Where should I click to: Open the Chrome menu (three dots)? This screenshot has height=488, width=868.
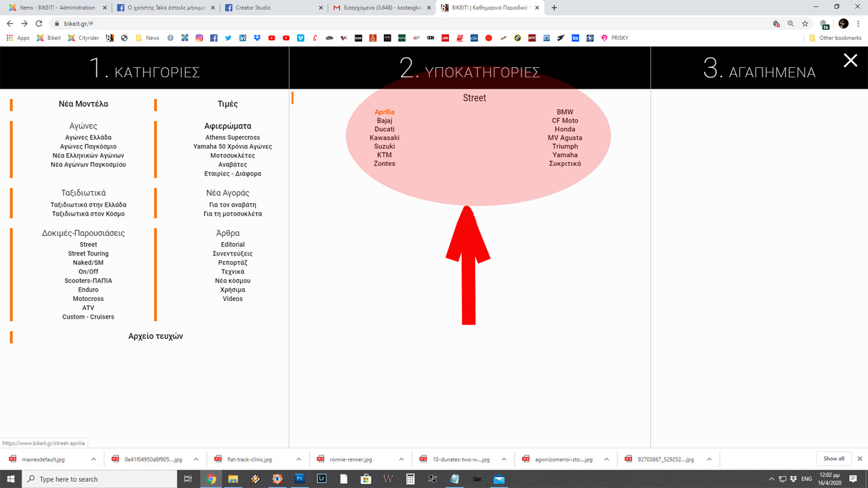point(859,23)
